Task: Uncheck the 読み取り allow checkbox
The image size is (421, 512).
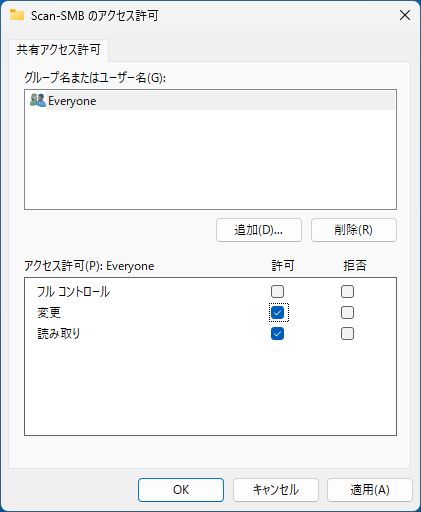Action: point(277,334)
